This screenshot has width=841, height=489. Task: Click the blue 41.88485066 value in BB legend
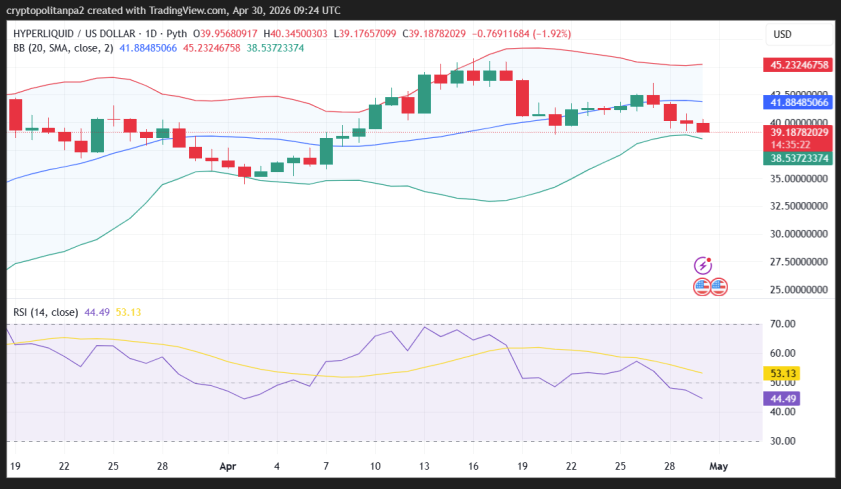[x=148, y=48]
